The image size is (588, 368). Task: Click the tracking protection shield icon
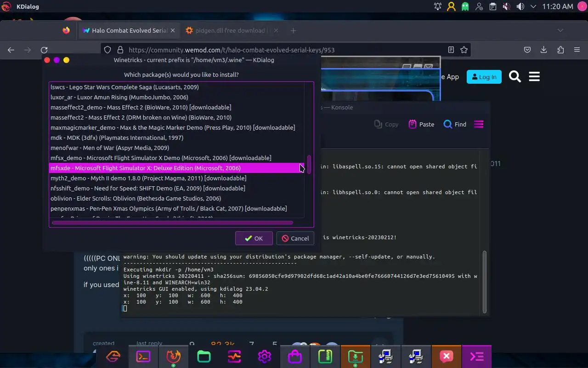click(x=107, y=50)
